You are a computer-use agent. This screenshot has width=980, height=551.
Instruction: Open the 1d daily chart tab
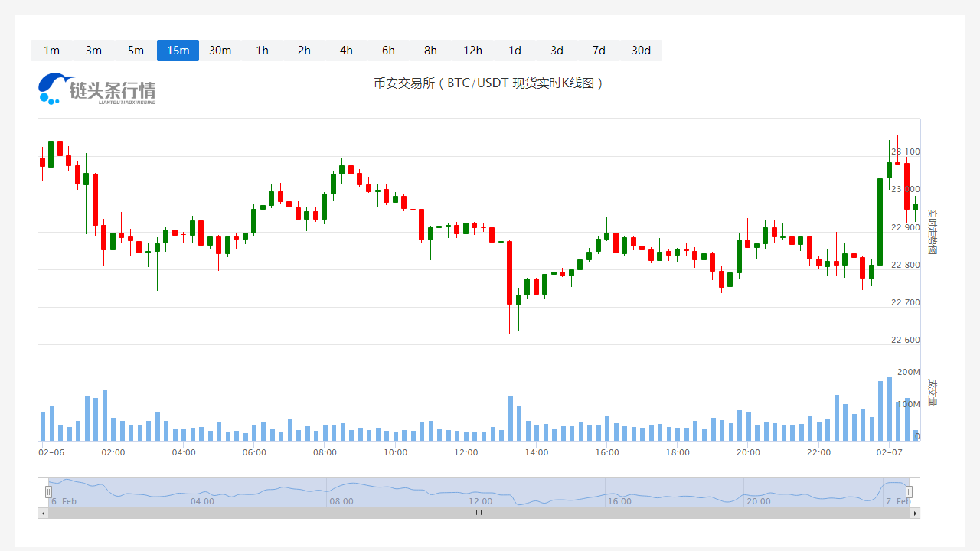[x=514, y=51]
